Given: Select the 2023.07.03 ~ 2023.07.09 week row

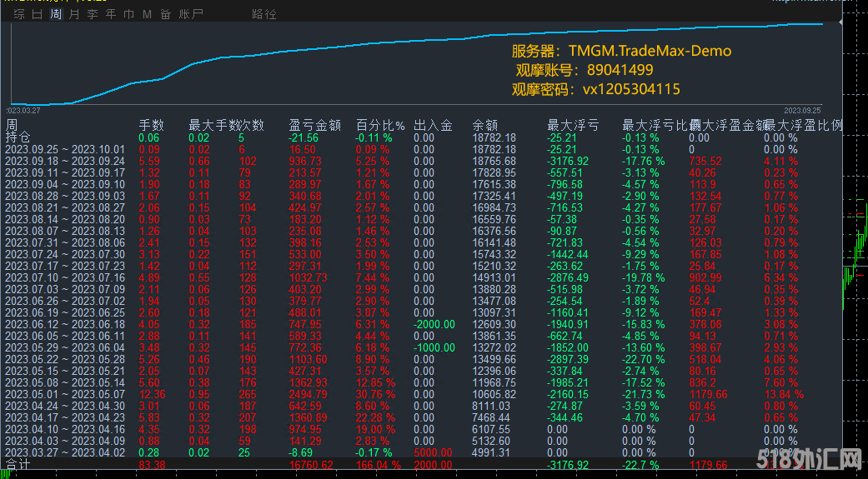Looking at the screenshot, I should (401, 289).
